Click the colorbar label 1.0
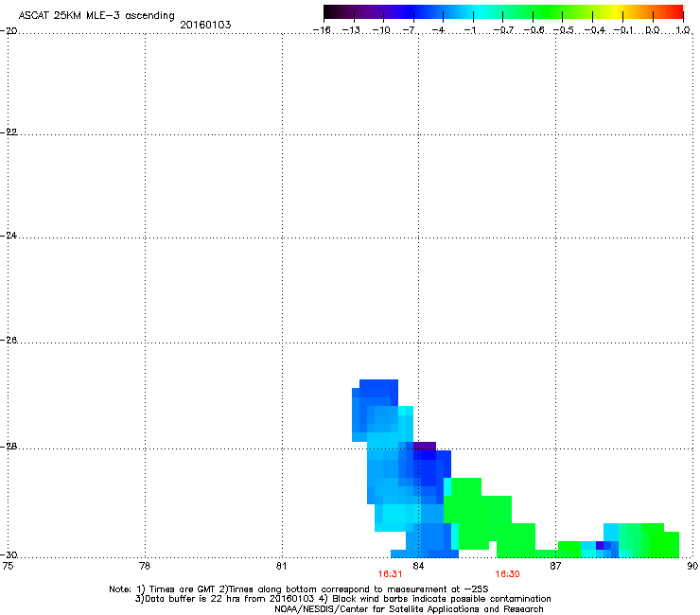Image resolution: width=700 pixels, height=615 pixels. 683,30
